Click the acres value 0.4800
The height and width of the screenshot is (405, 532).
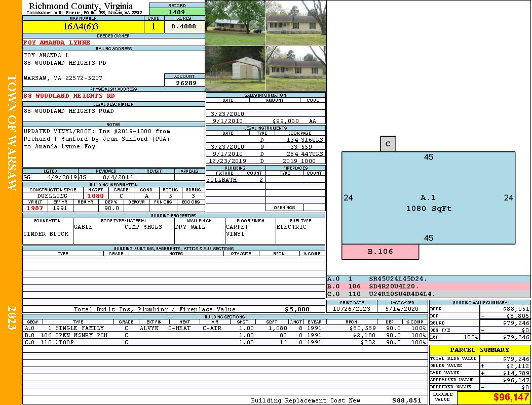(184, 27)
